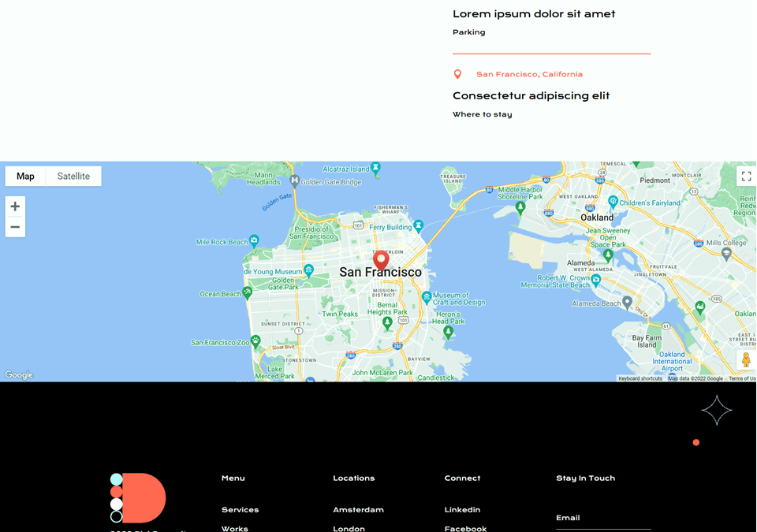Image resolution: width=757 pixels, height=532 pixels.
Task: Open San Francisco, California location link
Action: (x=529, y=74)
